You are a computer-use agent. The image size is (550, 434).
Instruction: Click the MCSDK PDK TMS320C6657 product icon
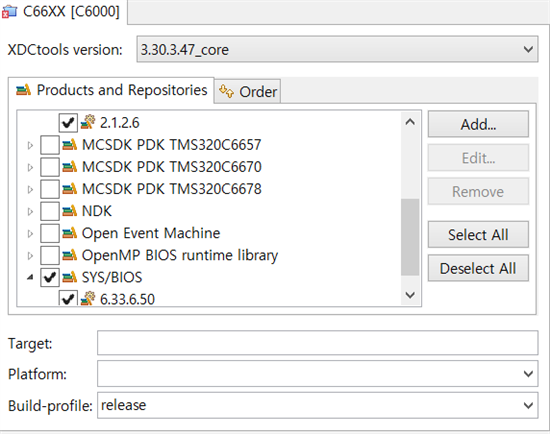69,145
